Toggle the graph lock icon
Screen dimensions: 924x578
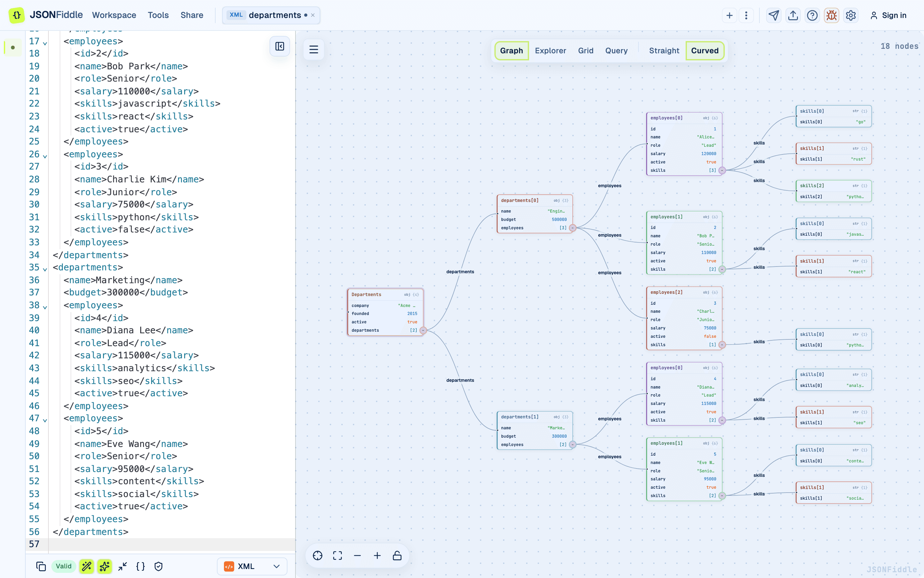pyautogui.click(x=397, y=556)
